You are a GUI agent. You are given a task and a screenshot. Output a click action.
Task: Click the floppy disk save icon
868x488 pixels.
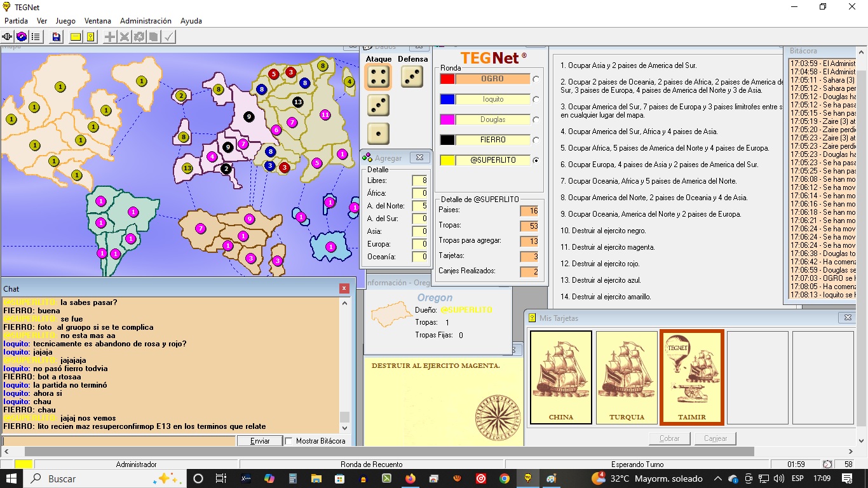57,37
